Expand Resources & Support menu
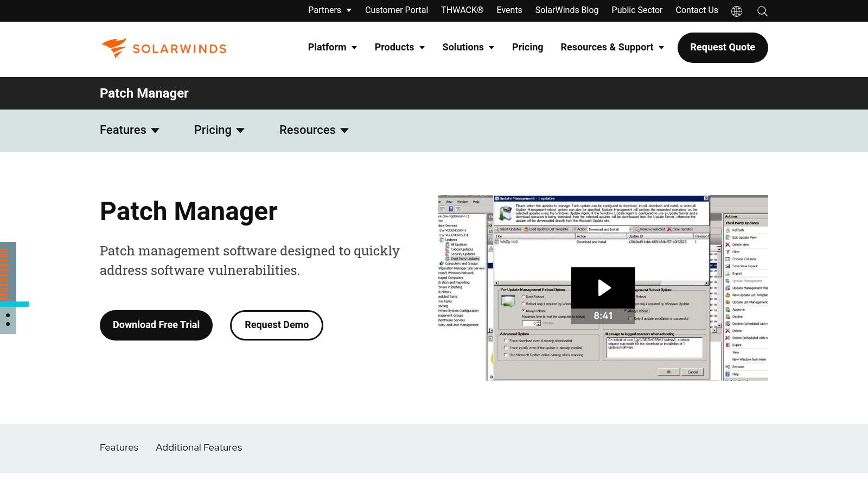 pyautogui.click(x=612, y=47)
